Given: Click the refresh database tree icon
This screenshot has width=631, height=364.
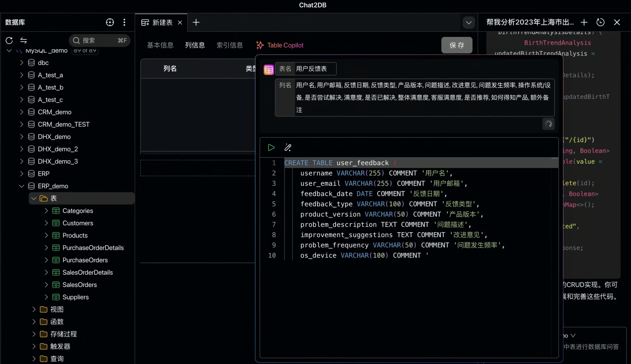Looking at the screenshot, I should coord(9,40).
